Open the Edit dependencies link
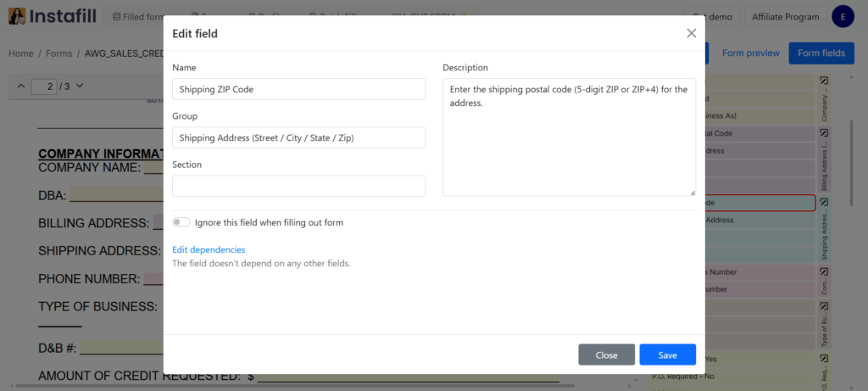This screenshot has height=391, width=868. (209, 249)
